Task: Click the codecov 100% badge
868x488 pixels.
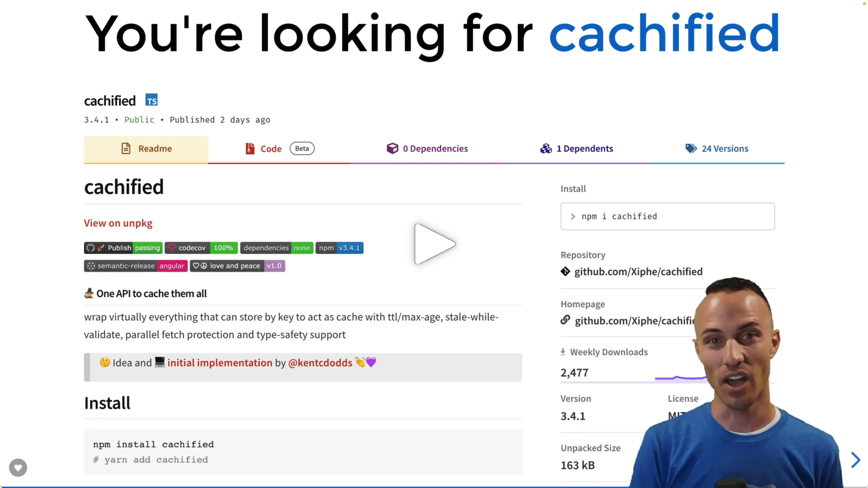Action: 201,248
